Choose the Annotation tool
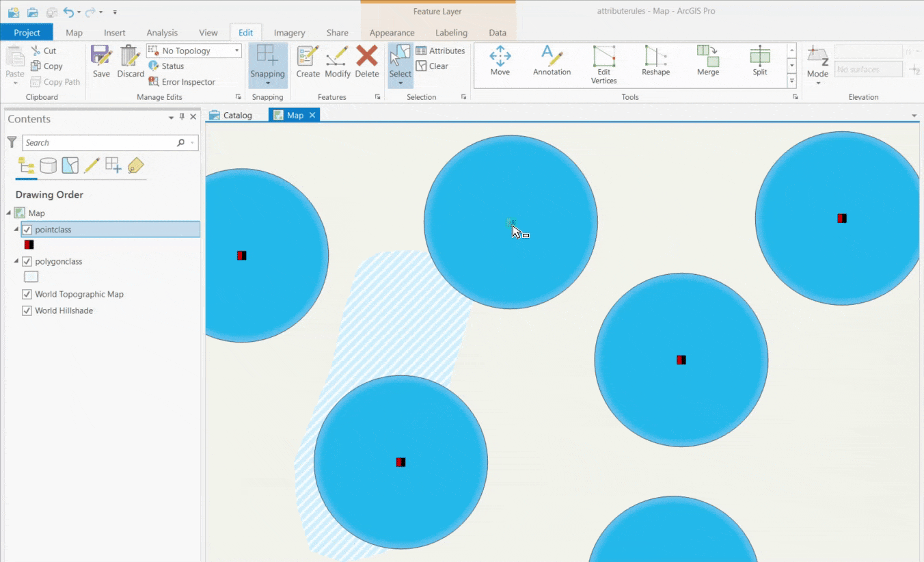This screenshot has width=924, height=562. pyautogui.click(x=552, y=62)
